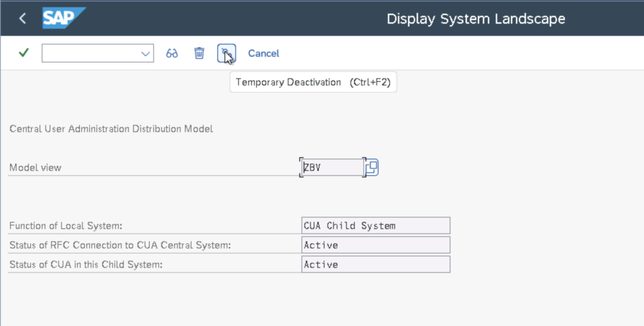Viewport: 644px width, 326px height.
Task: Click the trash can Delete icon
Action: click(199, 53)
